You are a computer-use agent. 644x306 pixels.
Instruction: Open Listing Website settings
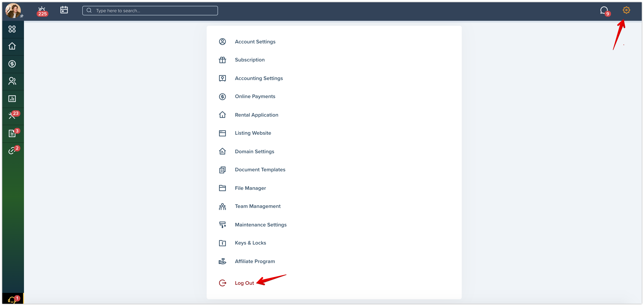pyautogui.click(x=253, y=133)
